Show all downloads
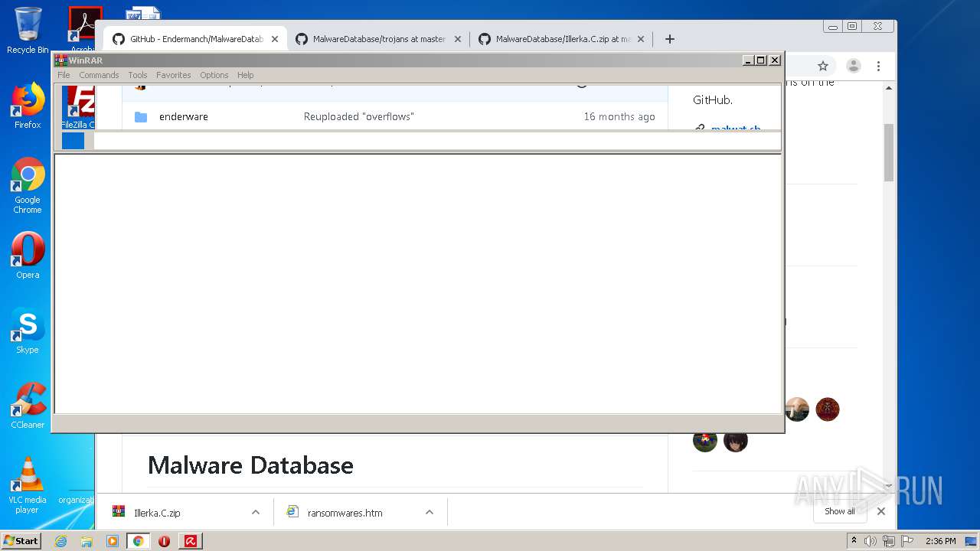 tap(840, 511)
